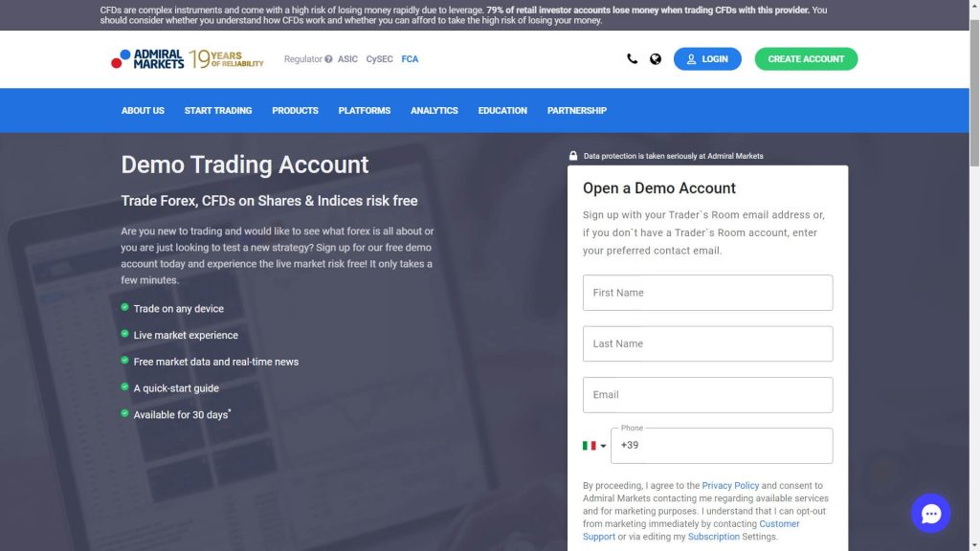Focus the Last Name field
The width and height of the screenshot is (980, 551).
(x=707, y=343)
